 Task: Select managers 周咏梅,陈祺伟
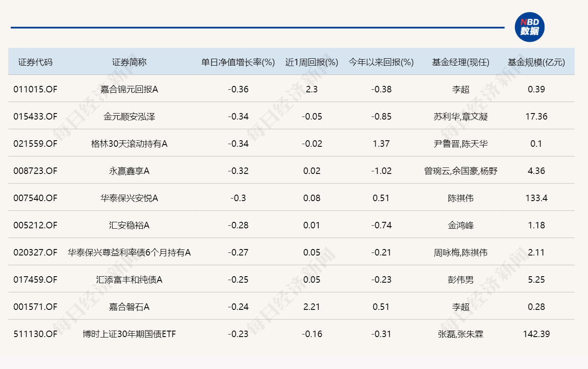click(x=460, y=252)
